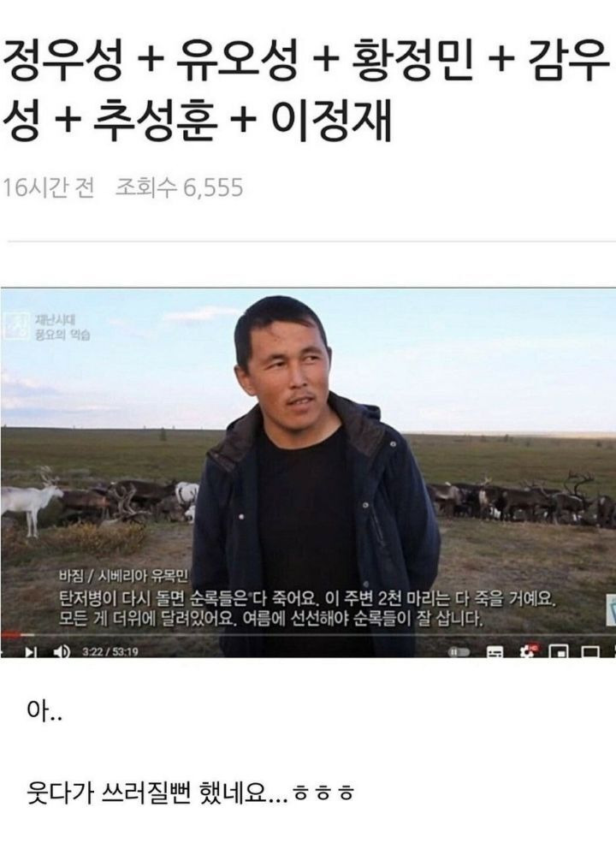Screen dimensions: 616x843
Task: Turn on subtitles with captions icon
Action: pyautogui.click(x=495, y=653)
